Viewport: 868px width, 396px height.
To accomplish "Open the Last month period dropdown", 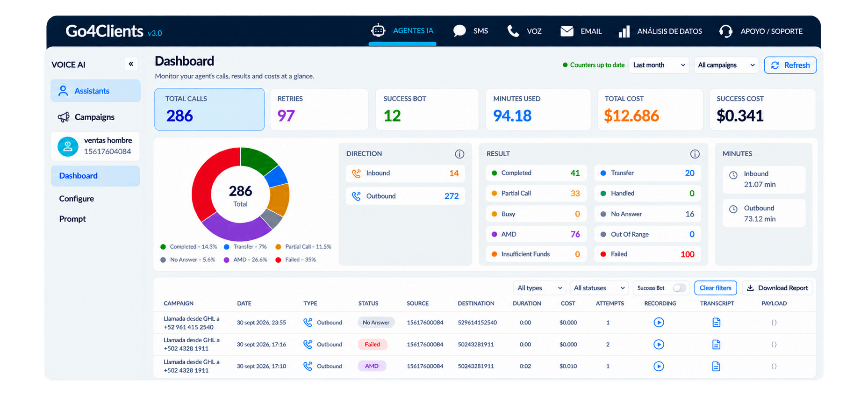I will tap(659, 65).
